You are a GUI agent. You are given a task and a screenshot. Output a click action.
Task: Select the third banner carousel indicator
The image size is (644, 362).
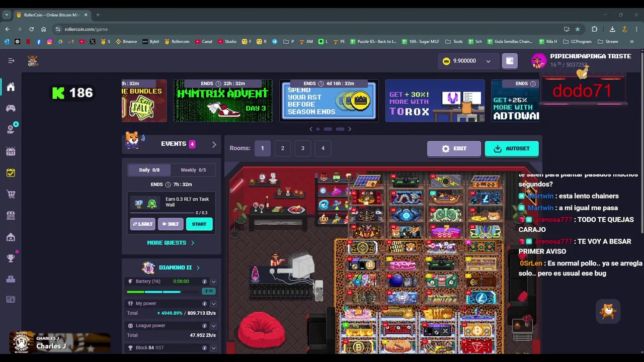[x=340, y=129]
